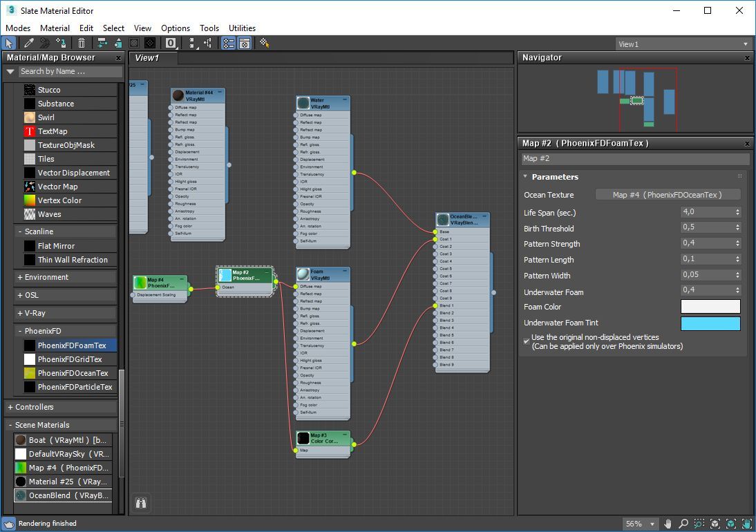This screenshot has height=532, width=756.
Task: Close the Material/Map Browser panel
Action: tap(119, 58)
